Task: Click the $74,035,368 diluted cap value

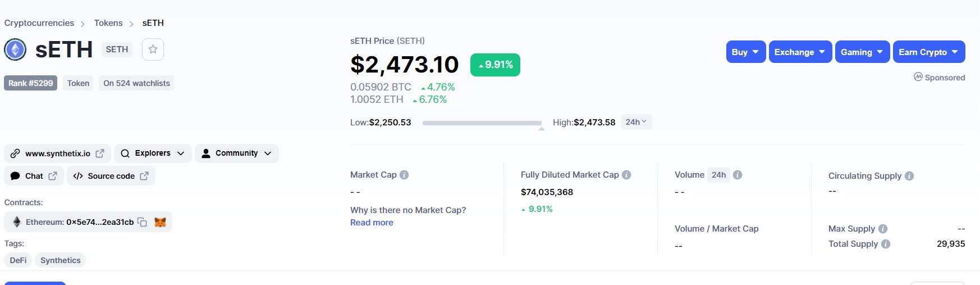Action: tap(547, 192)
